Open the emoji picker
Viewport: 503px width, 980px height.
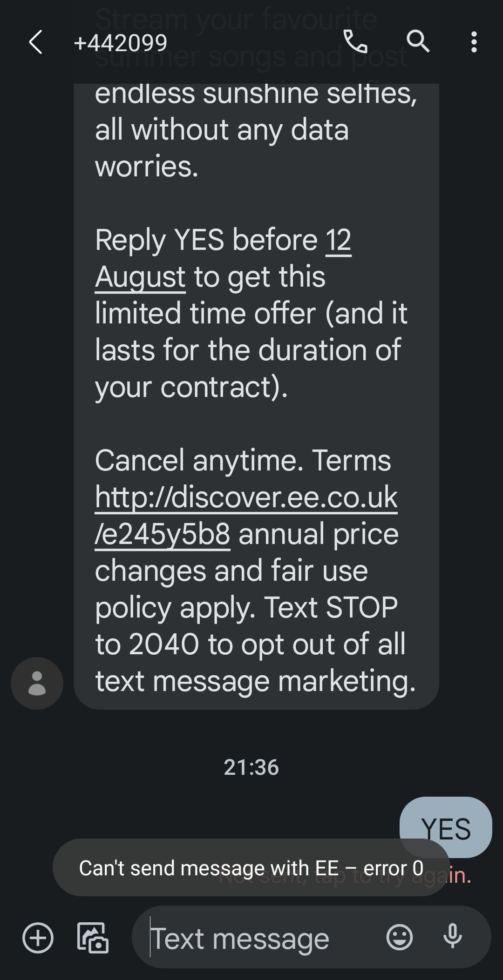400,937
